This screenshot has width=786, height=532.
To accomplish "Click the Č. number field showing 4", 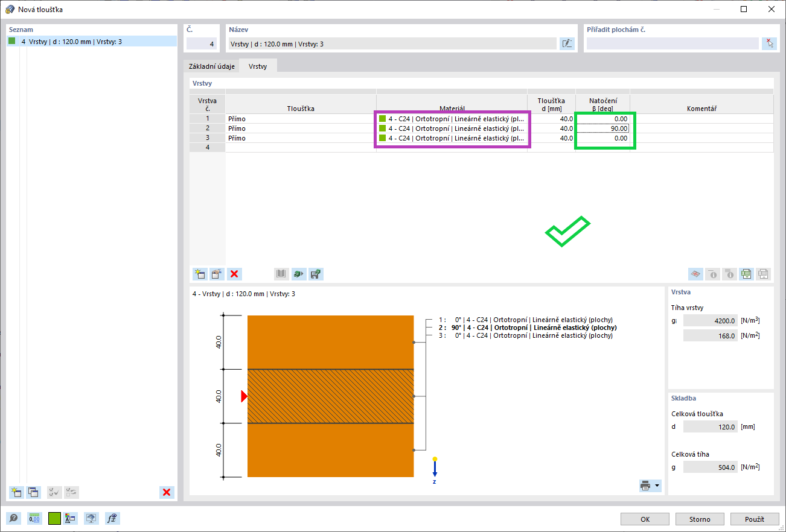I will [x=201, y=43].
